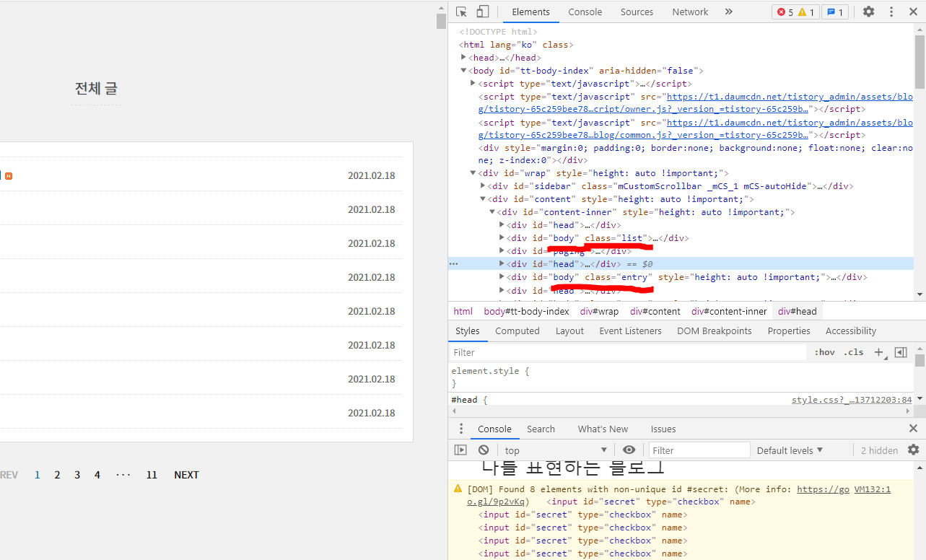Switch to the Console main tab
The image size is (926, 560).
585,12
